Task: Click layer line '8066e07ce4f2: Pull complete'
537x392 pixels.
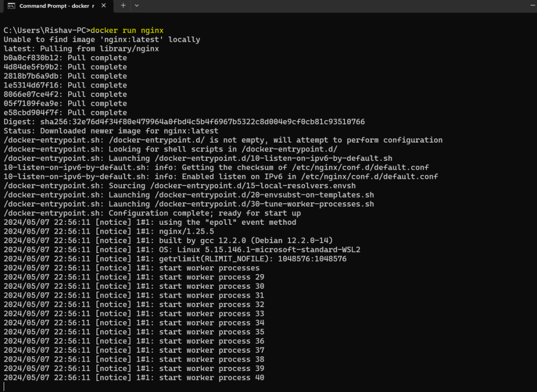Action: (65, 94)
